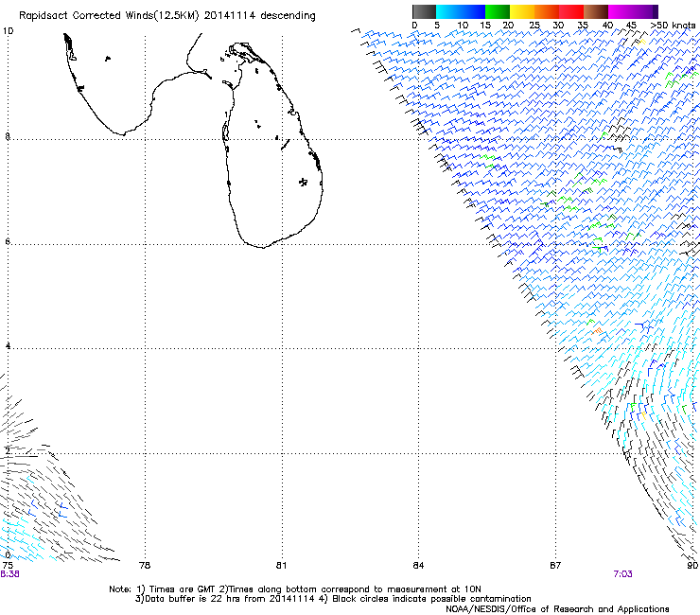
Task: Click the Sri Lanka island outline
Action: pos(272,145)
